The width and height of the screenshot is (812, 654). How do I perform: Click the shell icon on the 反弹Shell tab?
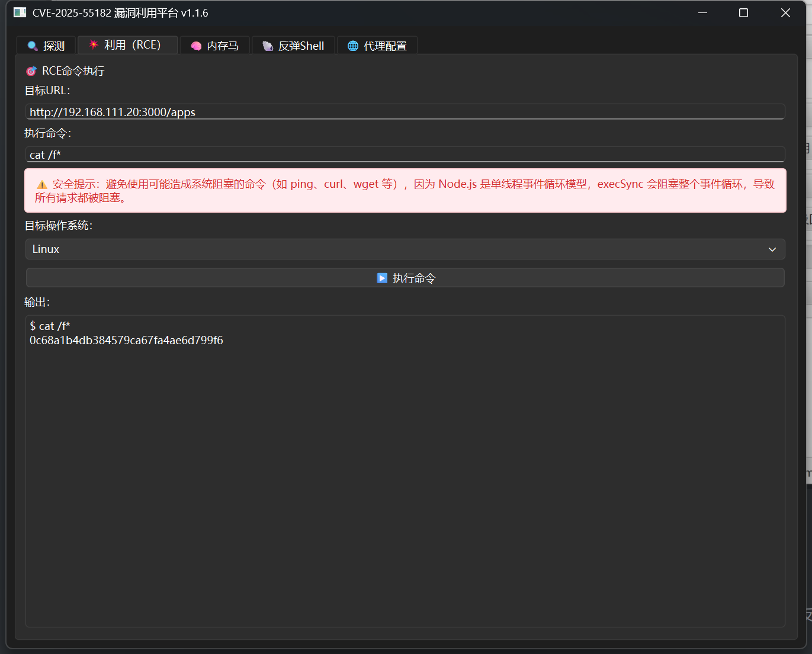point(268,46)
